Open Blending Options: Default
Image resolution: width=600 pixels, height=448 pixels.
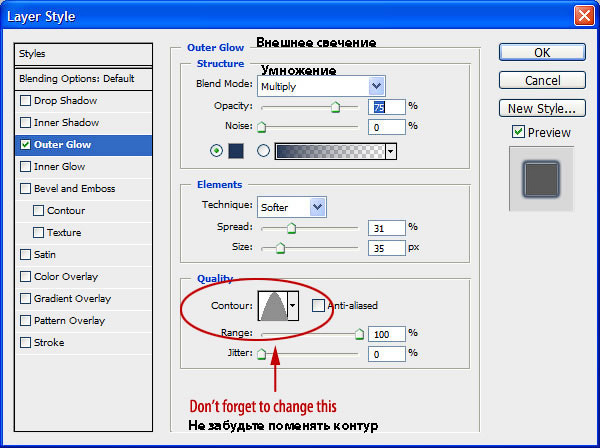[x=83, y=79]
